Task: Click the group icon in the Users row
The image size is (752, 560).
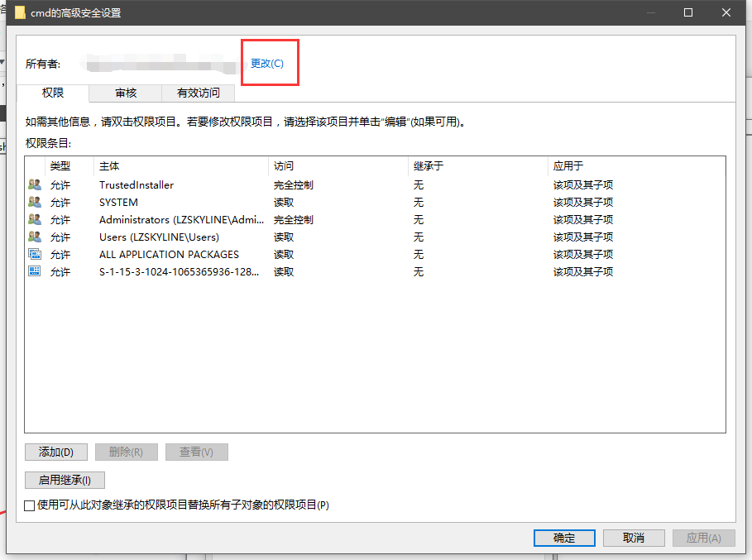Action: coord(35,237)
